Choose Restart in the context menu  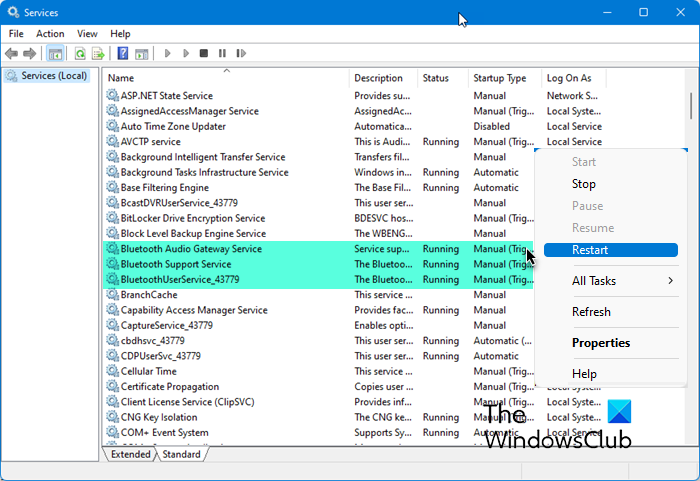pos(611,250)
